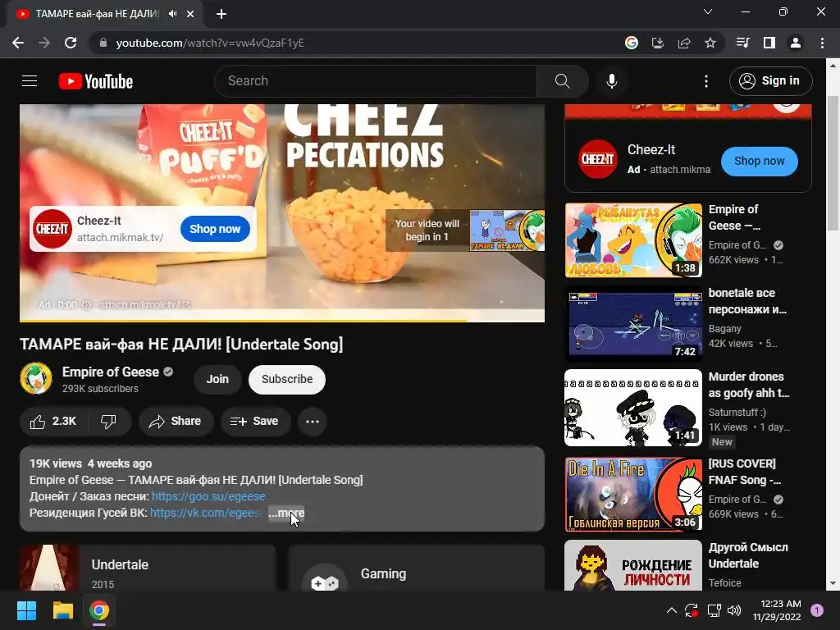The image size is (840, 630).
Task: Close the YouTube tab
Action: [x=190, y=14]
